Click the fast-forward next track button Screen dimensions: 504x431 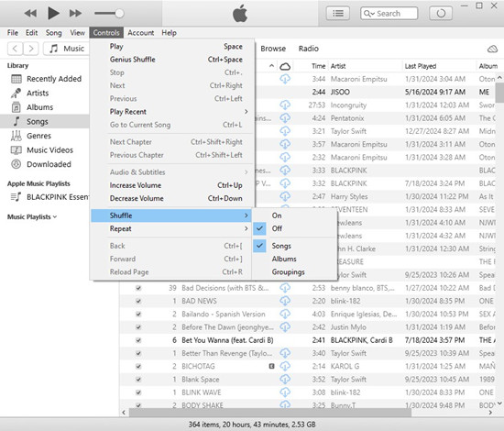75,14
